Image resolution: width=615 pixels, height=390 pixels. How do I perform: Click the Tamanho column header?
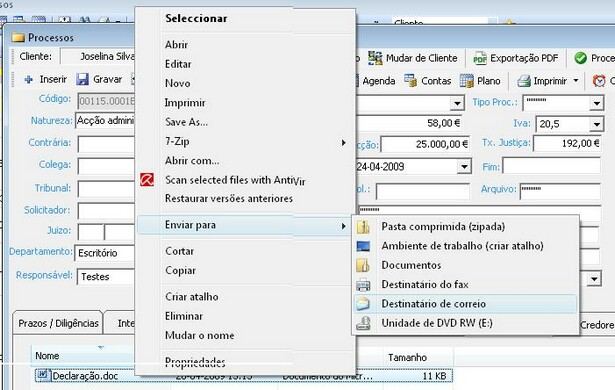click(408, 357)
